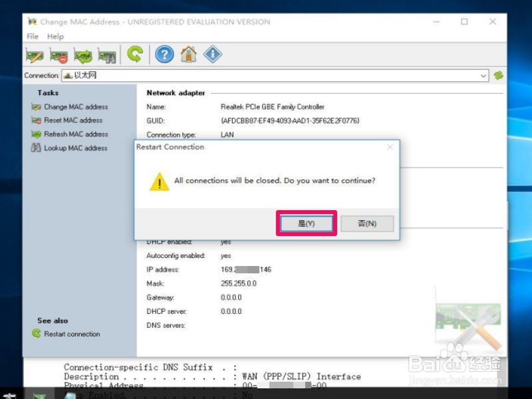Open the File menu

pos(33,37)
